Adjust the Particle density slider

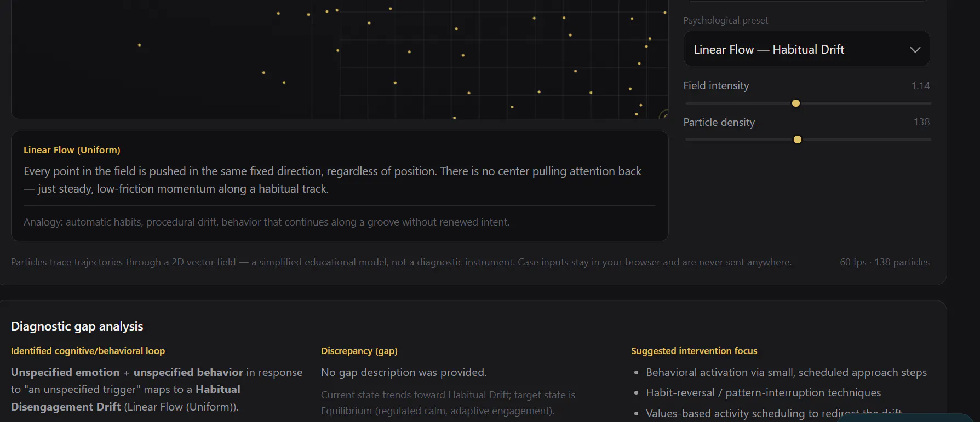[808, 140]
